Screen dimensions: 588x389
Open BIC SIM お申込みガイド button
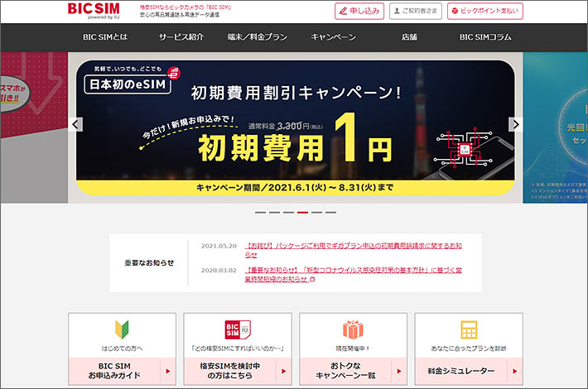pyautogui.click(x=122, y=371)
